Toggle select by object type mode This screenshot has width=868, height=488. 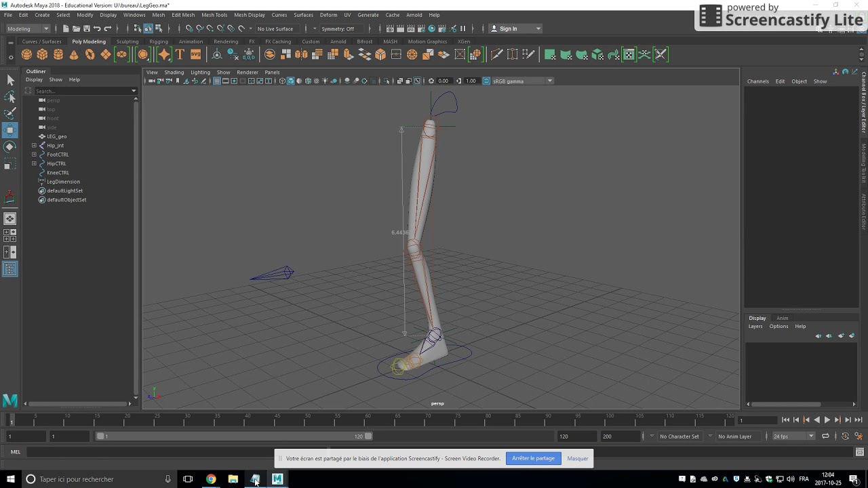(x=148, y=28)
